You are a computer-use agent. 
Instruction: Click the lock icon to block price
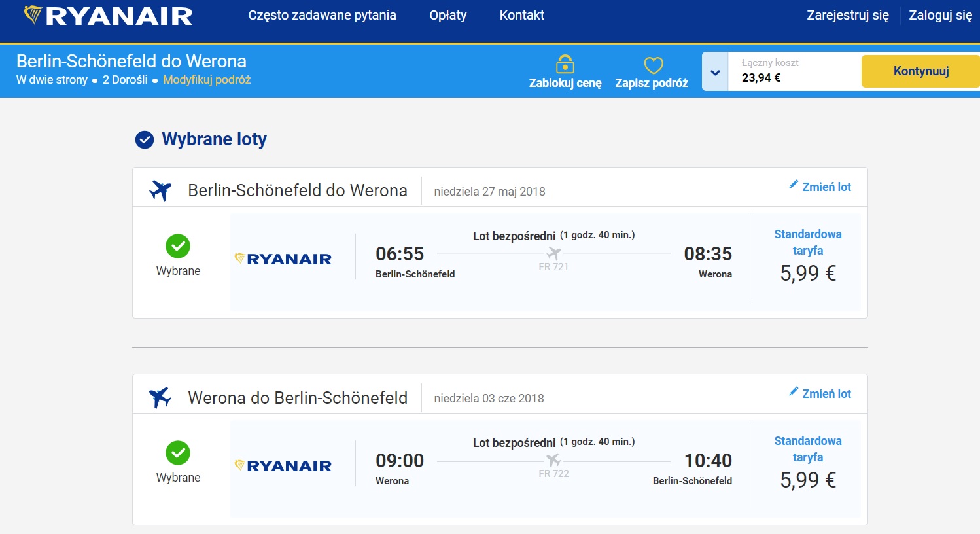tap(565, 65)
